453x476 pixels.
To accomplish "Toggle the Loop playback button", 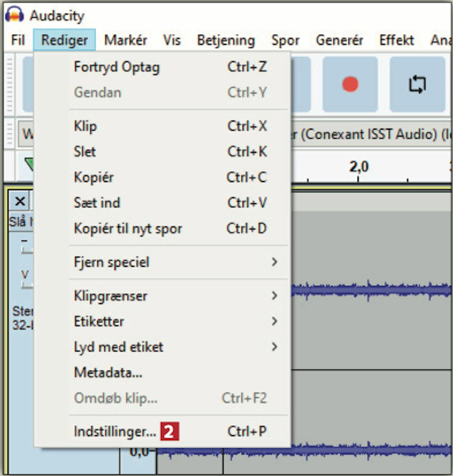I will (x=417, y=84).
